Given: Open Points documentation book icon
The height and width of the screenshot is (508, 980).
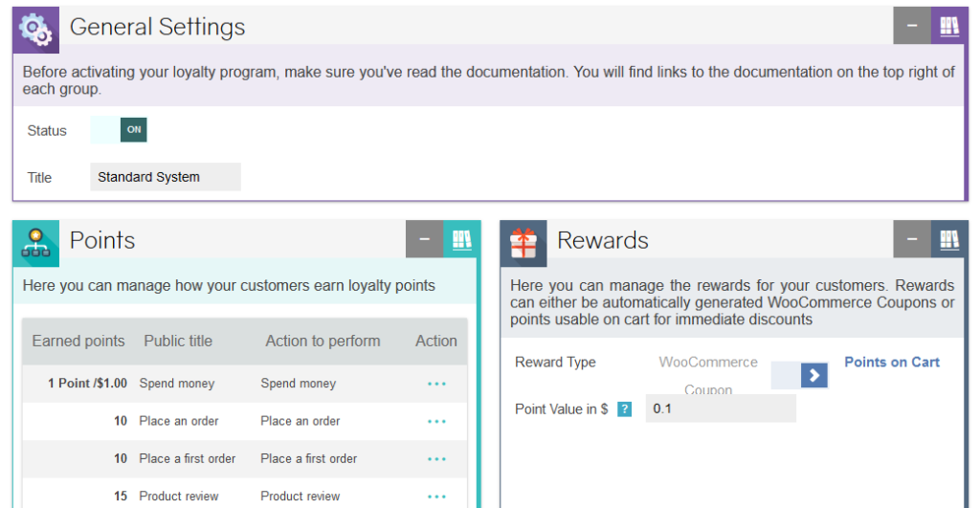Looking at the screenshot, I should (x=462, y=238).
